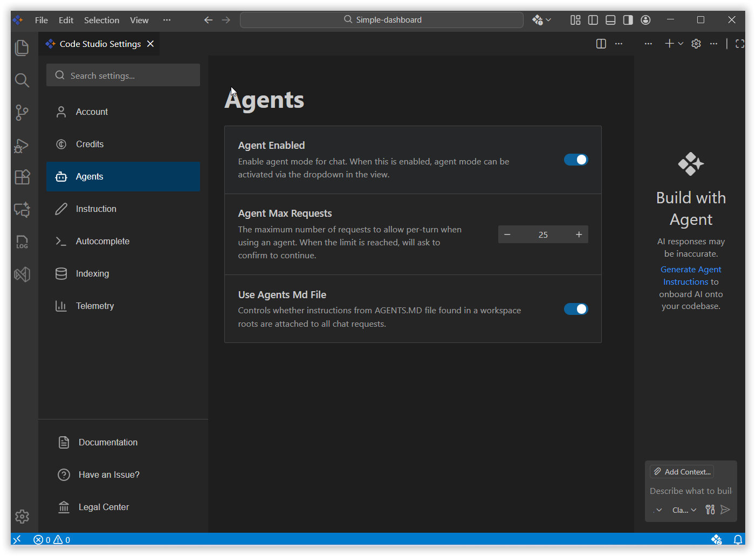Viewport: 756px width, 557px height.
Task: Open the Cla... model picker dropdown
Action: [x=684, y=510]
